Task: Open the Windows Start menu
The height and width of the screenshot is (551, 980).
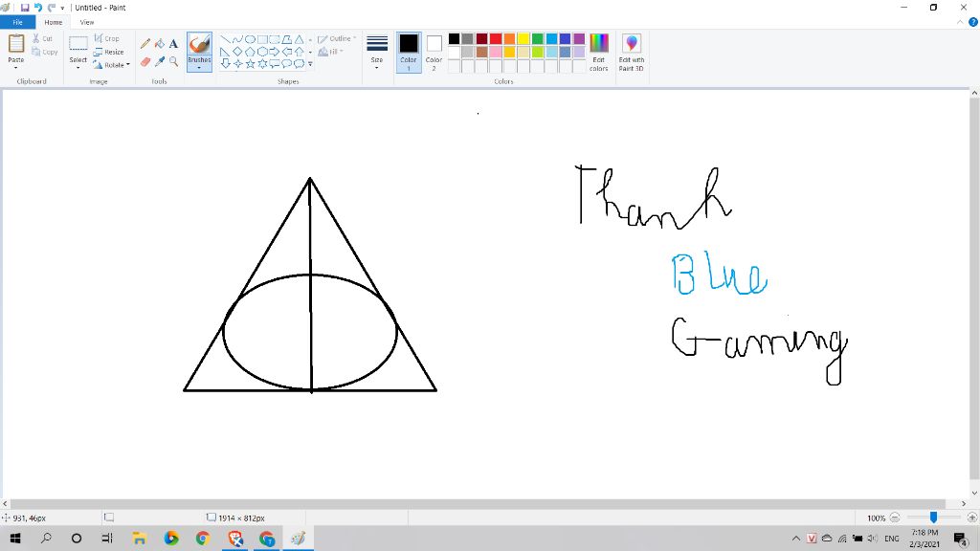Action: (15, 538)
